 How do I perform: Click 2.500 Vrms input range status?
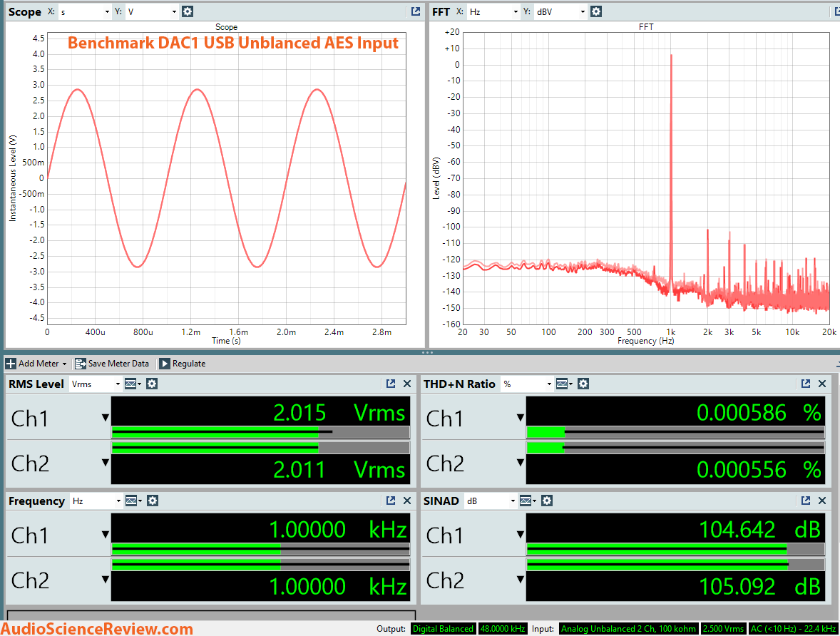(x=723, y=628)
